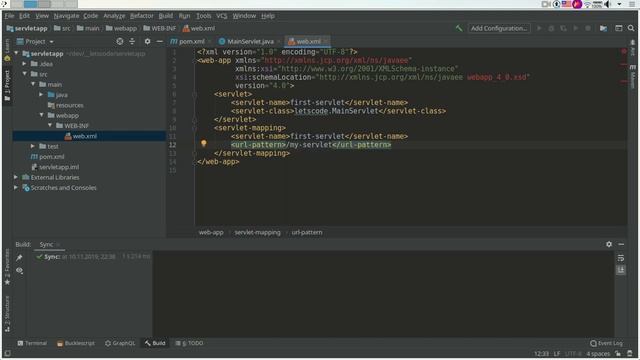Click WEB-INF in the navigation bar
This screenshot has width=640, height=360.
[x=159, y=28]
